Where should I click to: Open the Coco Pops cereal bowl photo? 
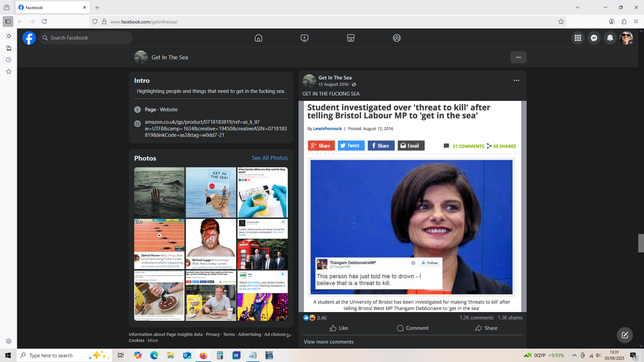tap(159, 296)
